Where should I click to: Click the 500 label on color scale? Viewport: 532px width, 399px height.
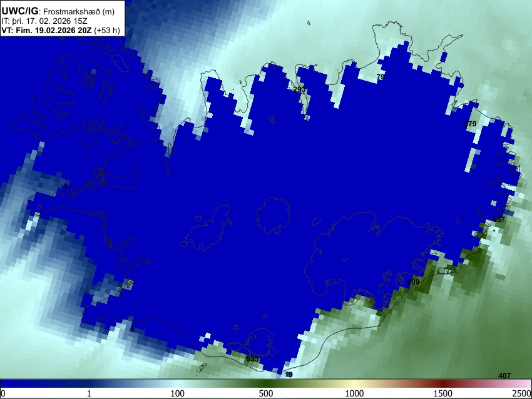[266, 393]
